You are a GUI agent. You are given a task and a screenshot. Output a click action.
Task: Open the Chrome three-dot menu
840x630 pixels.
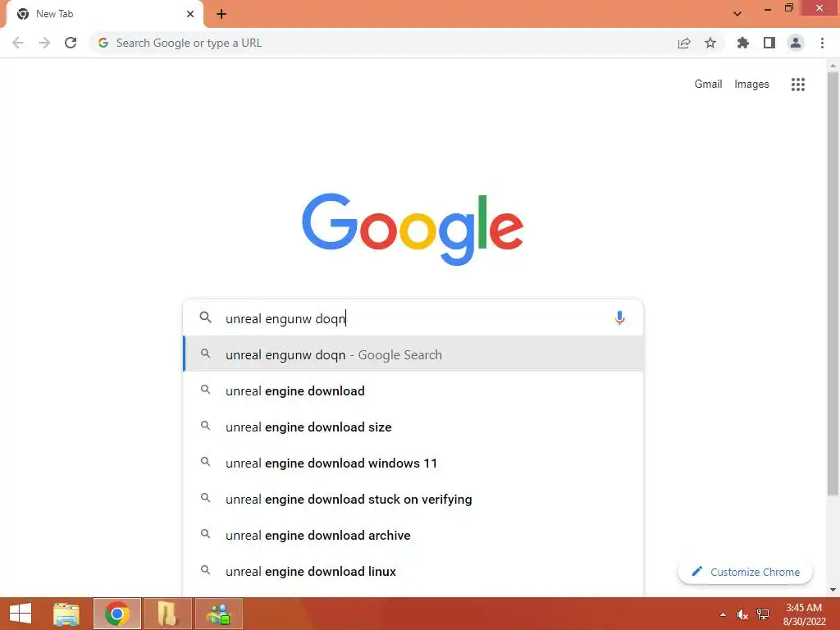(x=822, y=43)
